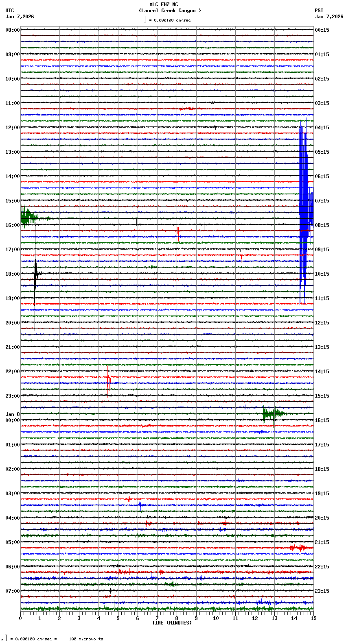Click the 'UTC' label at top left
Screen dimensions: 346x644
click(x=10, y=11)
